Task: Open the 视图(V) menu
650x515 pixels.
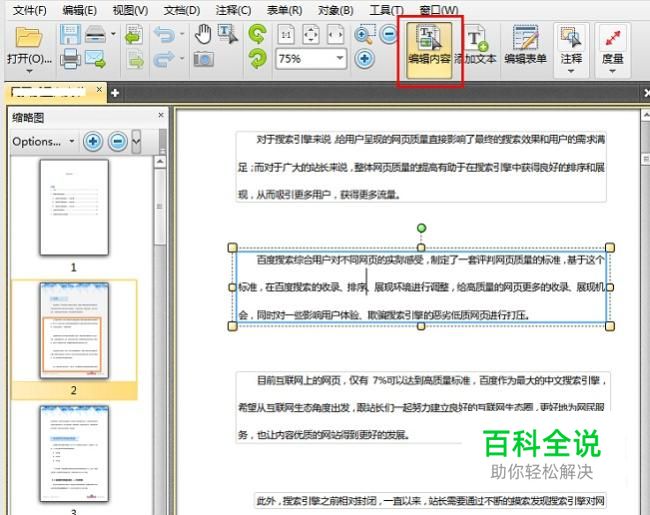Action: pyautogui.click(x=130, y=10)
